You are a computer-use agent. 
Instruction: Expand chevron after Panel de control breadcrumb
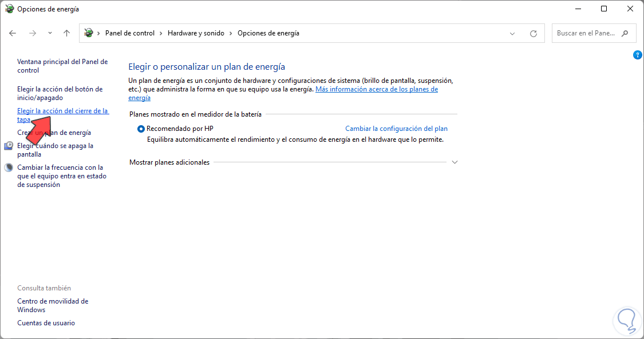coord(161,33)
